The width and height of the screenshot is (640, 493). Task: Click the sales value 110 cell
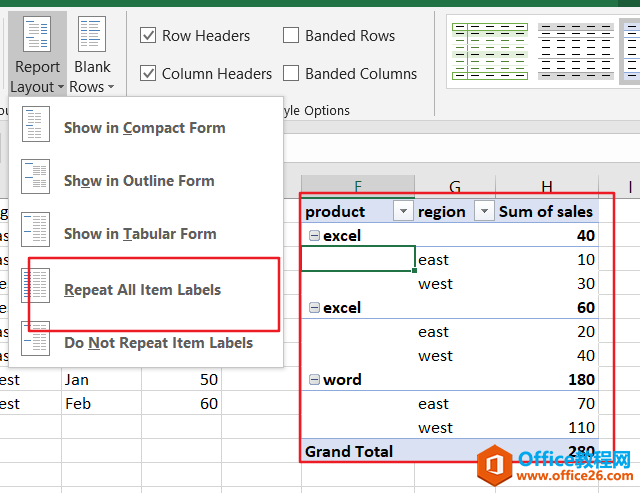point(547,427)
